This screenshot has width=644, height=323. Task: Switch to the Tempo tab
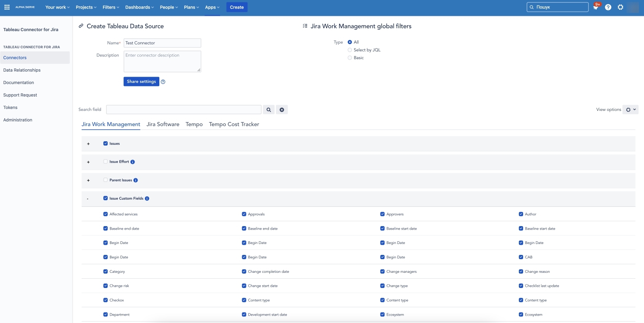pyautogui.click(x=194, y=124)
